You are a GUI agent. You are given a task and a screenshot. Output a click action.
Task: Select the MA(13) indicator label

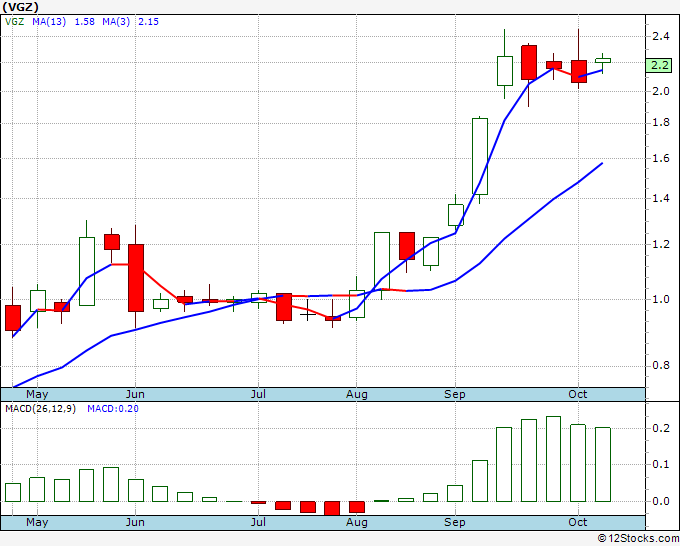49,21
